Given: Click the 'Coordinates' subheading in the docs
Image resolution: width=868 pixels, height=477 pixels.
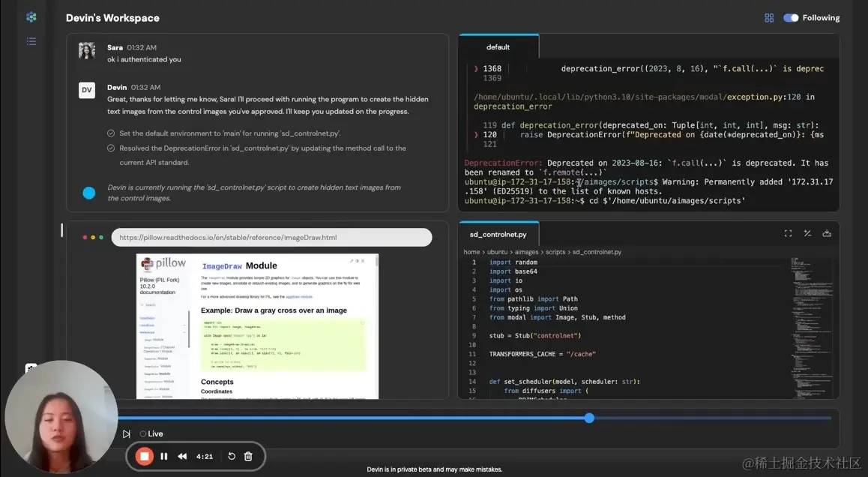Looking at the screenshot, I should 217,391.
